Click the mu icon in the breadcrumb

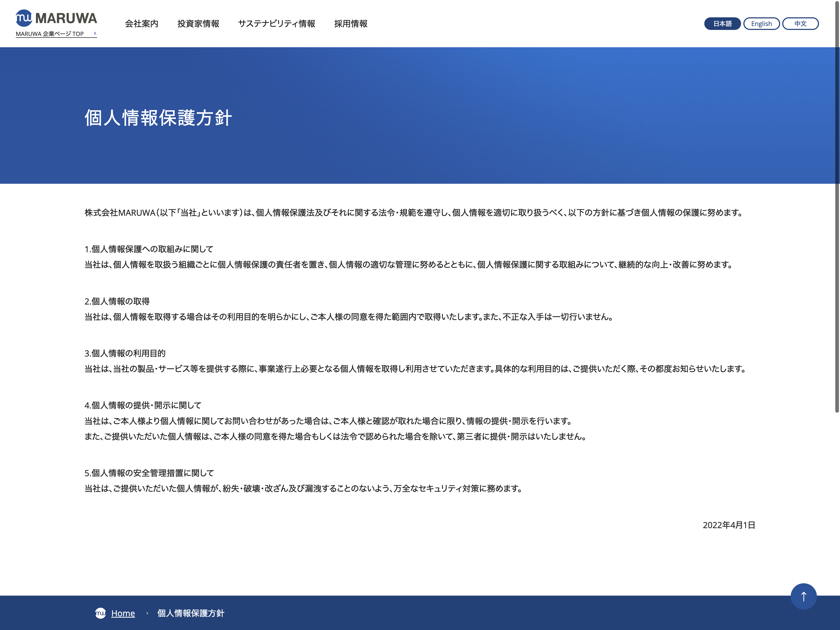coord(101,613)
